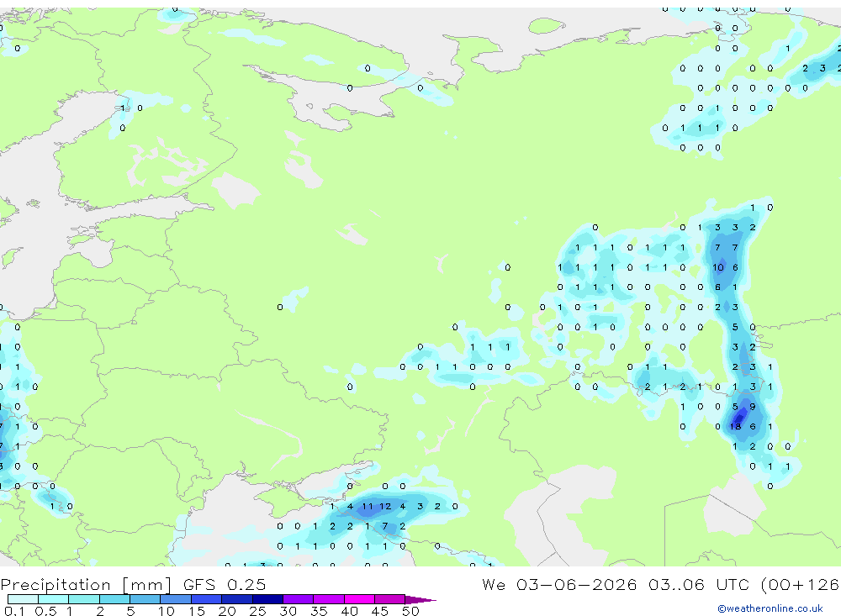Pick the legend swatch between 5 and 10

pos(145,599)
